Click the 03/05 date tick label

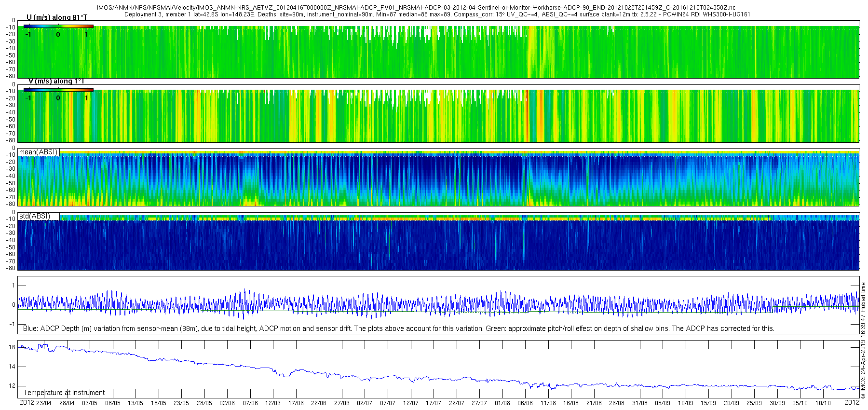tap(90, 403)
